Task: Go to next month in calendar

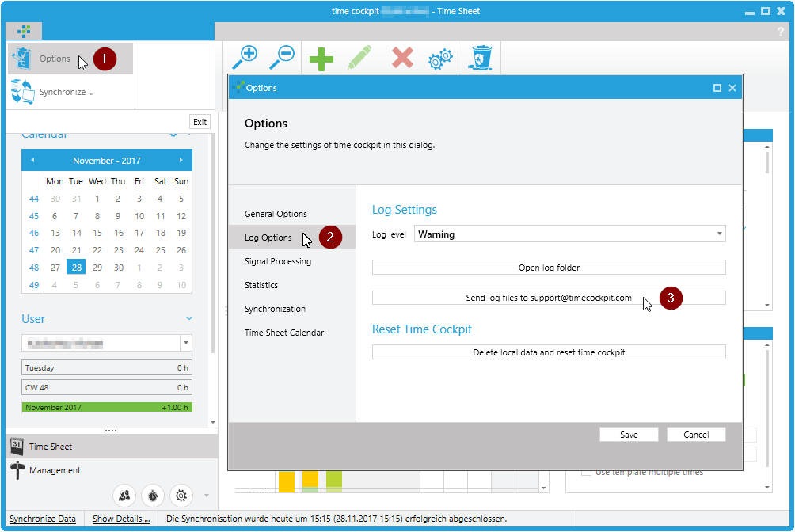Action: [181, 160]
